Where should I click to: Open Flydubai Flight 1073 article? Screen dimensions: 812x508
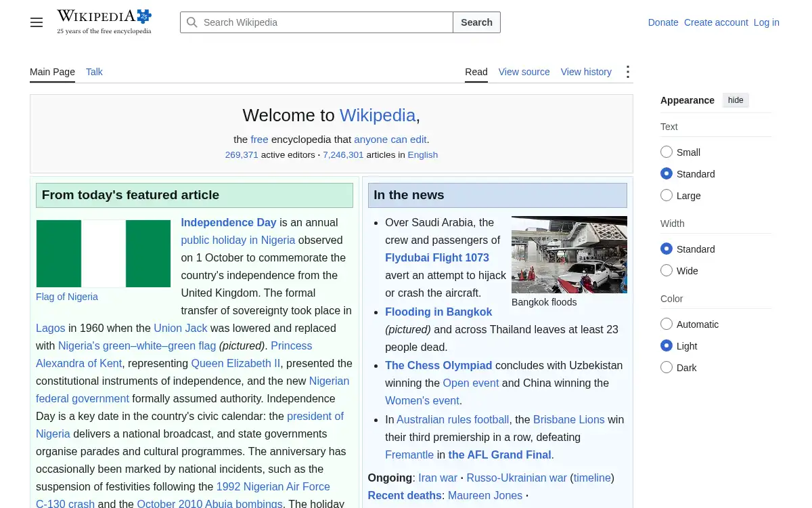pyautogui.click(x=437, y=257)
